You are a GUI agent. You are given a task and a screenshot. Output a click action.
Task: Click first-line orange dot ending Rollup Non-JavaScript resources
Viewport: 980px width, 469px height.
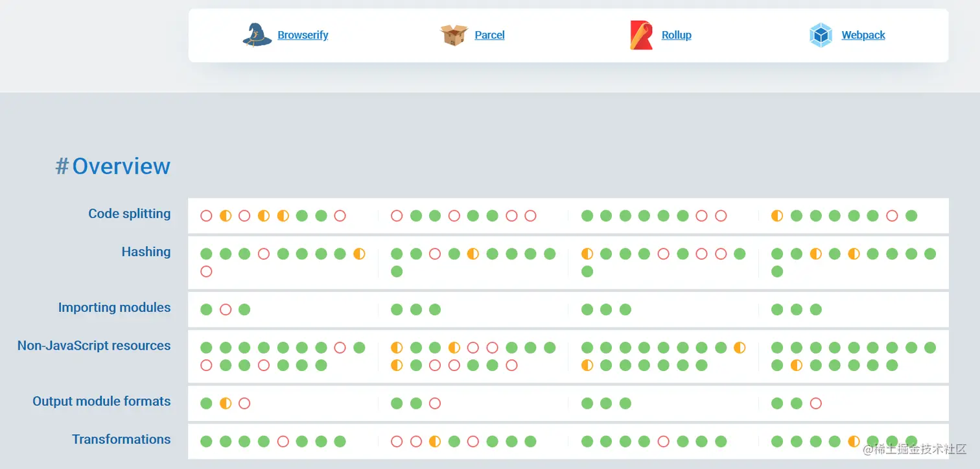point(740,348)
